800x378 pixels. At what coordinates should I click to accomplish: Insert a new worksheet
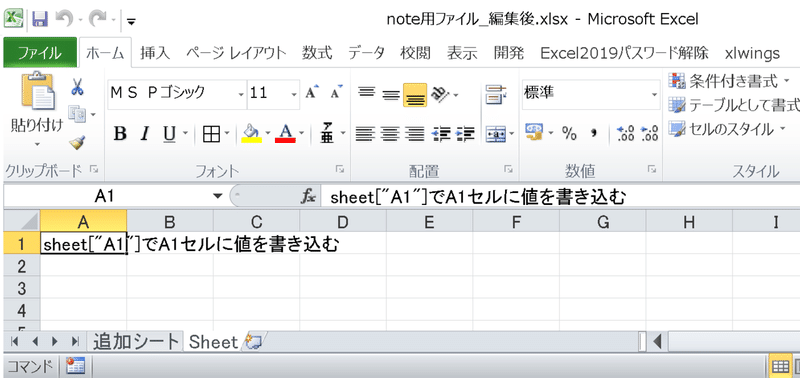pos(254,341)
